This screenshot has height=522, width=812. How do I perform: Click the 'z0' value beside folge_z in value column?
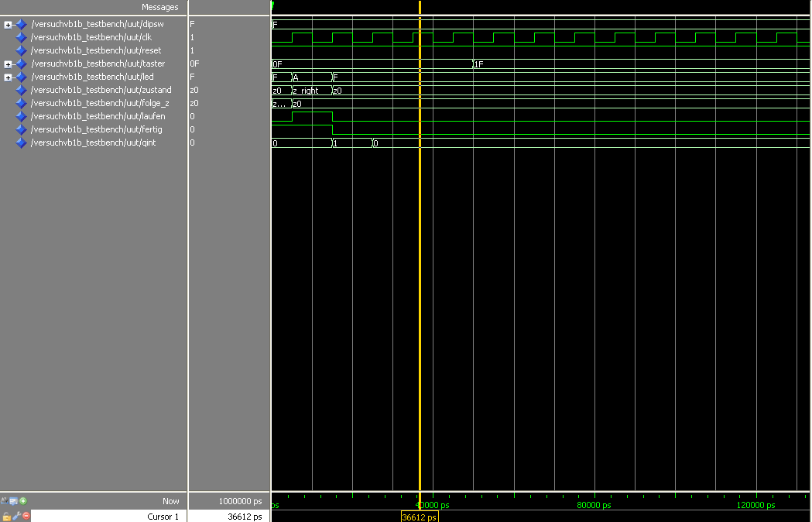pyautogui.click(x=194, y=103)
